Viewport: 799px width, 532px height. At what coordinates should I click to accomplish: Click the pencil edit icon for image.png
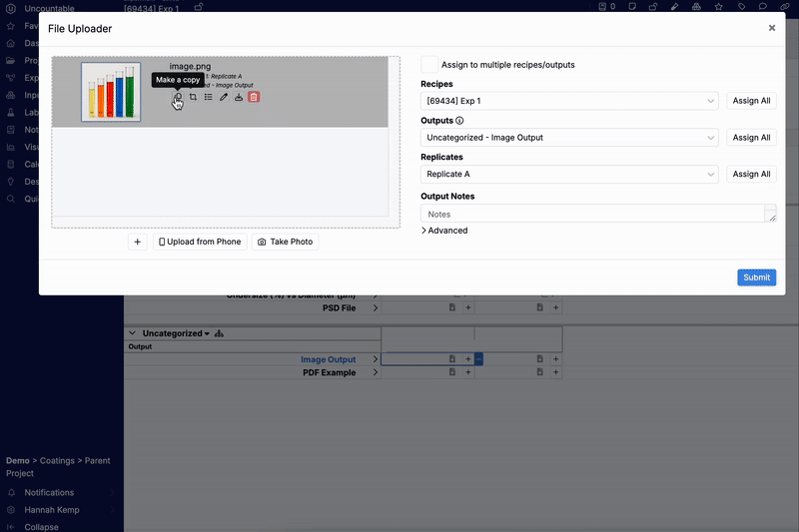[x=224, y=97]
